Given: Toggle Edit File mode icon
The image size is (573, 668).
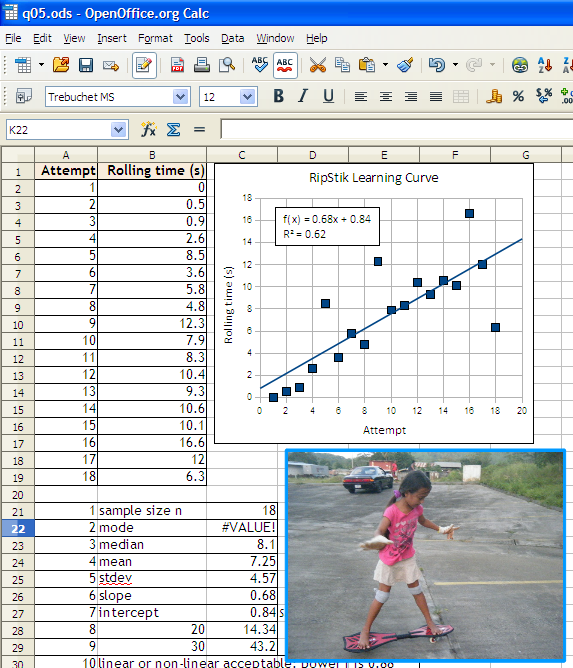Looking at the screenshot, I should 144,65.
